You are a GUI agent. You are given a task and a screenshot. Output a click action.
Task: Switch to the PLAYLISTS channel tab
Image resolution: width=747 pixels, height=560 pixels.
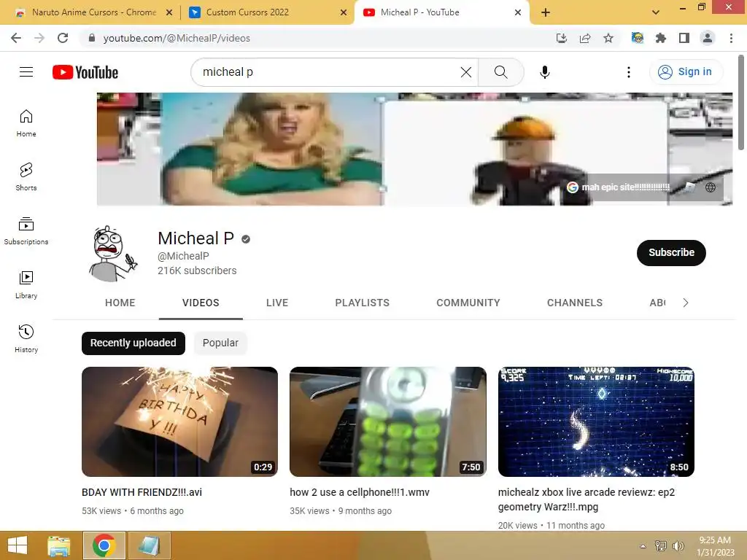362,303
